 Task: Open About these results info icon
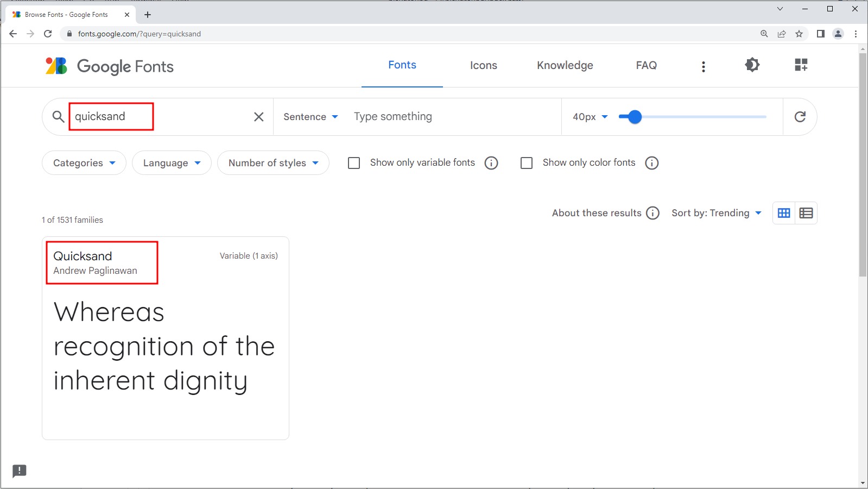click(653, 213)
